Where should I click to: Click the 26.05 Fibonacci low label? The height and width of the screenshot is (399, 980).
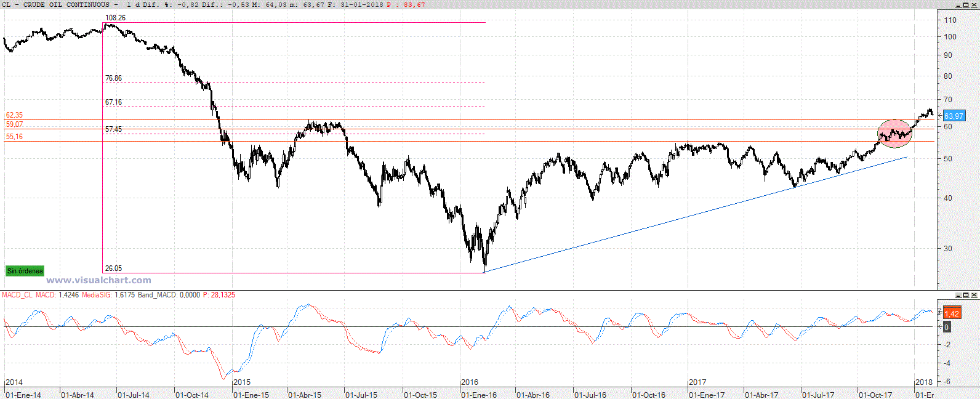(x=113, y=268)
